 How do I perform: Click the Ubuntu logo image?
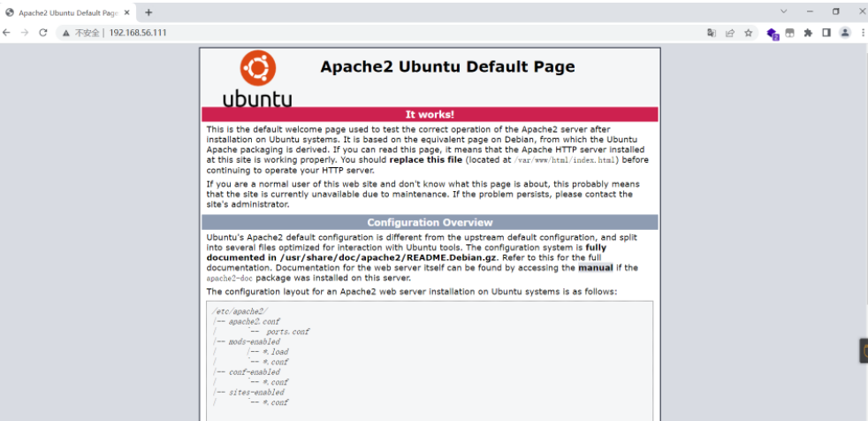(x=257, y=79)
